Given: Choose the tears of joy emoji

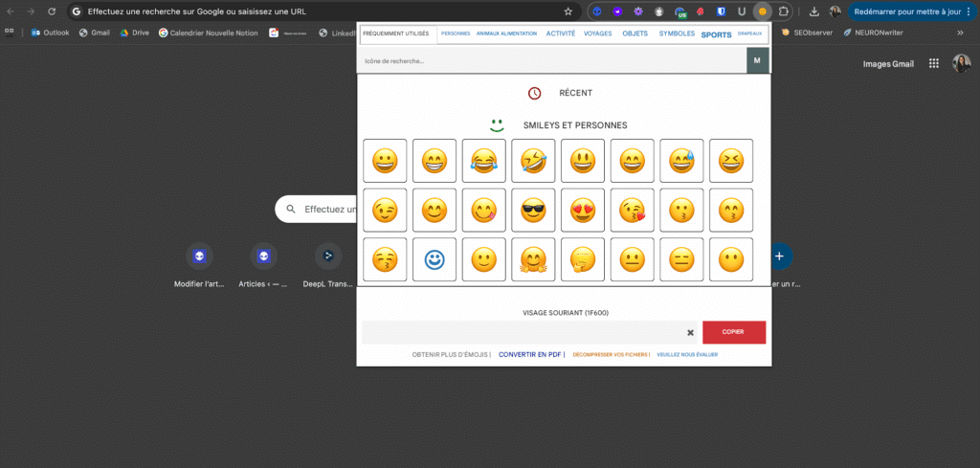Looking at the screenshot, I should tap(483, 161).
